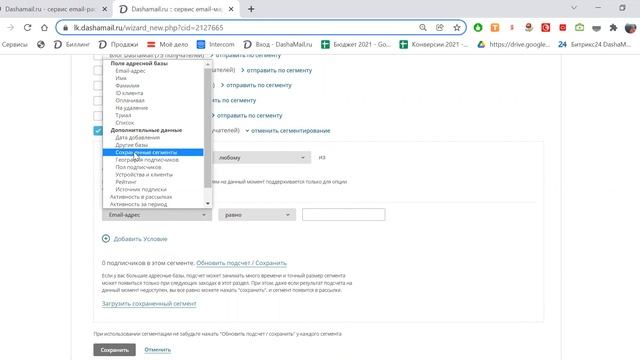640x360 pixels.
Task: Open the Моё дело bookmark
Action: tap(168, 44)
